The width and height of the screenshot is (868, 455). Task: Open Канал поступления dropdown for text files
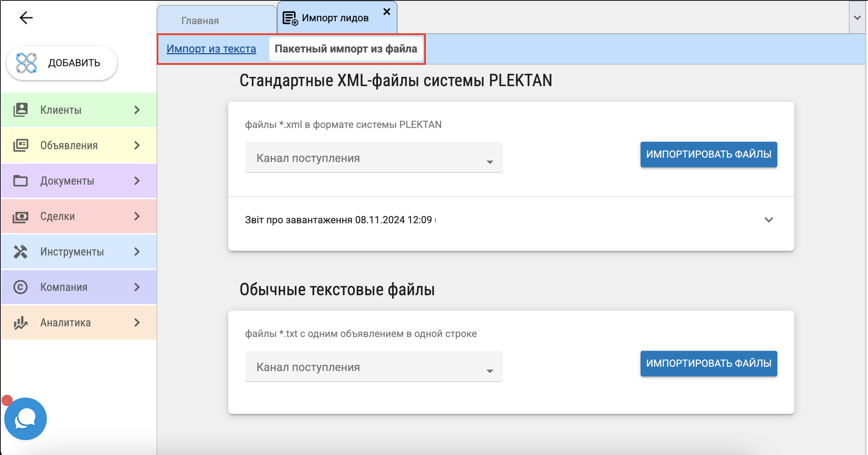coord(374,367)
